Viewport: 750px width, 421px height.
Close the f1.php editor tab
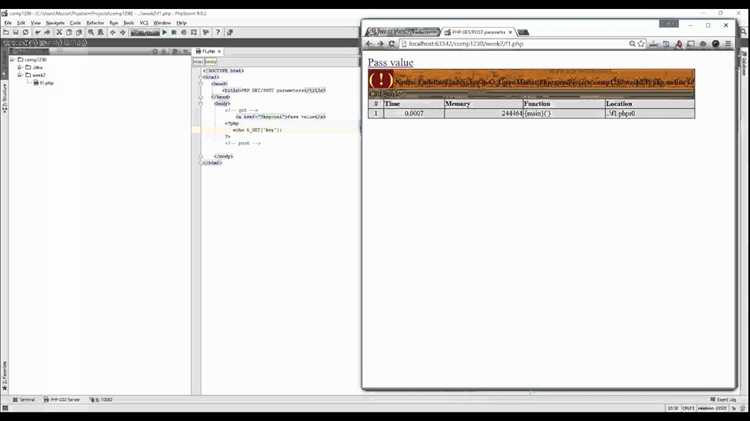(x=220, y=51)
